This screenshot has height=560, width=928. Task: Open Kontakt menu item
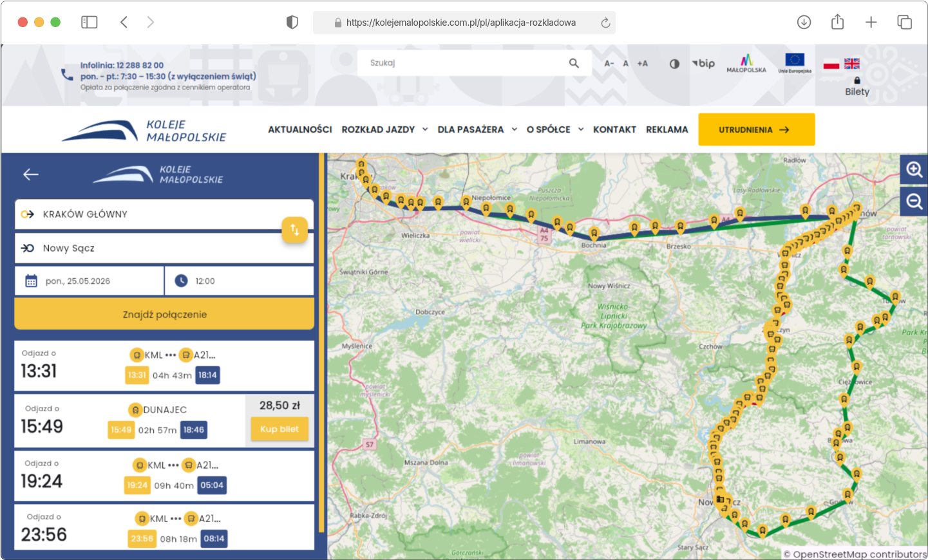coord(614,129)
